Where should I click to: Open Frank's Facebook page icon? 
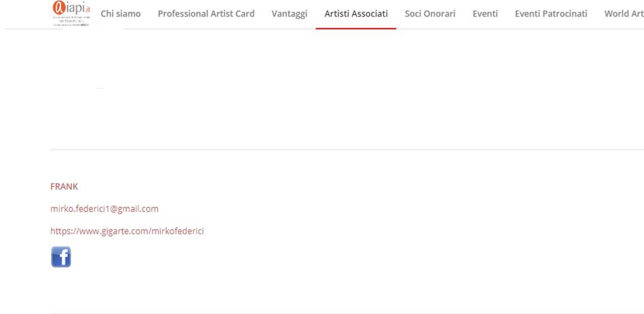(60, 256)
